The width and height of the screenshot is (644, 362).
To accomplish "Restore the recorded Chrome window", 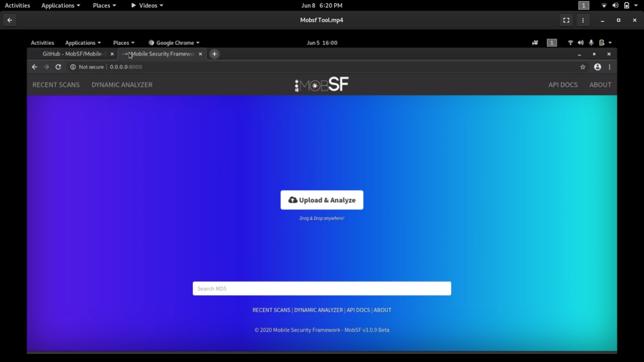I will pos(594,54).
